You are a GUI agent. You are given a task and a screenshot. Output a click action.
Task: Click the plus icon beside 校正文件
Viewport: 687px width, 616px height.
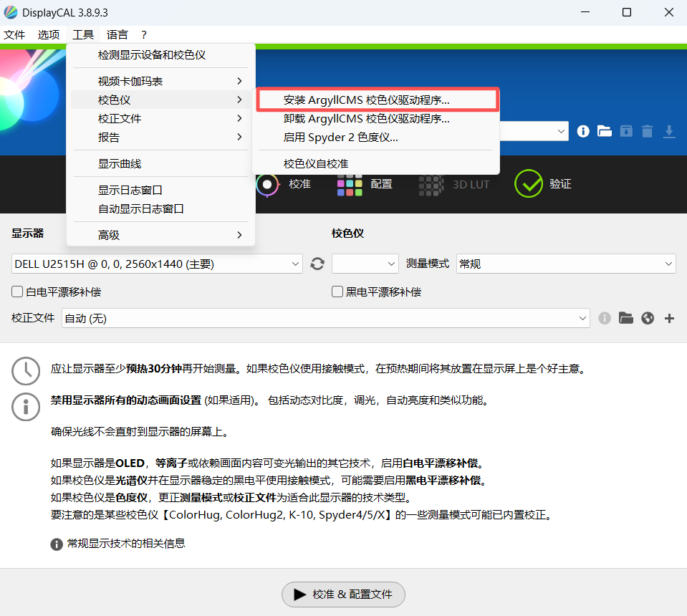coord(669,317)
